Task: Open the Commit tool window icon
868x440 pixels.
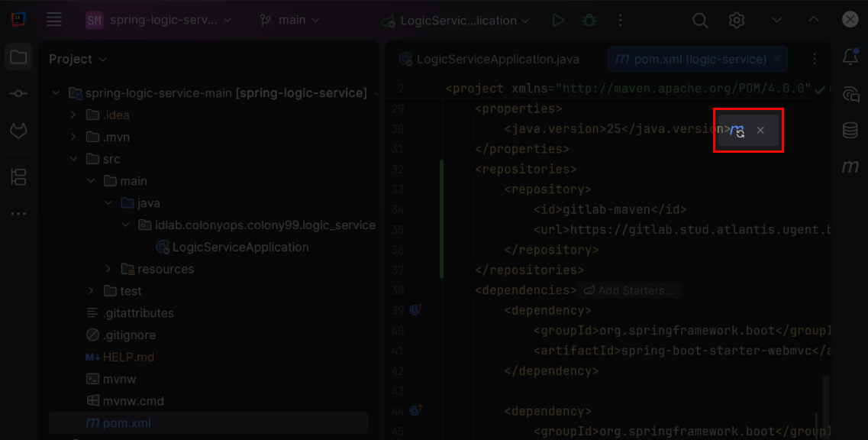Action: pos(18,94)
